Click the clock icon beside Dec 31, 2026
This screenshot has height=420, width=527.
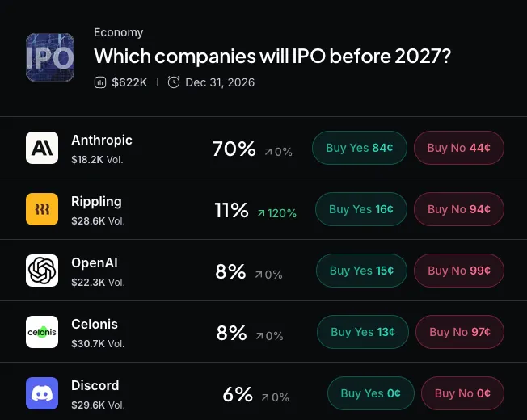pyautogui.click(x=174, y=82)
